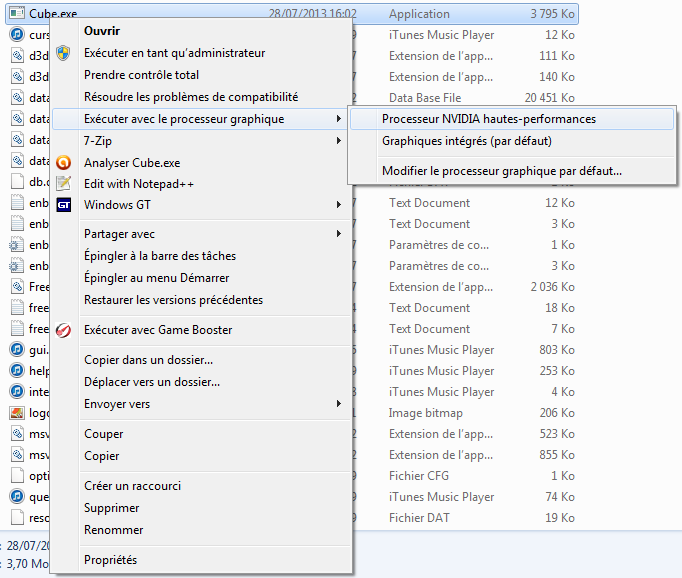Click the '253 Ko' size cell
Screen dimensions: 682x578
pyautogui.click(x=557, y=371)
